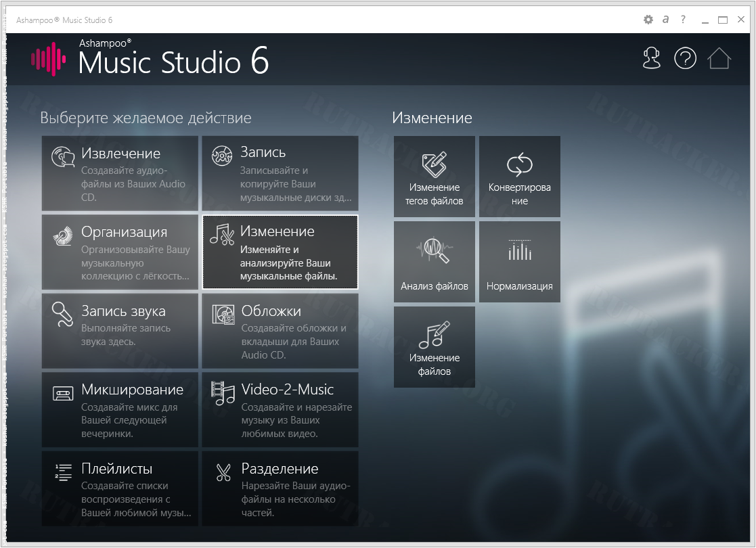Open the Изменение файлов tile
Screen dimensions: 756x548
coord(434,347)
